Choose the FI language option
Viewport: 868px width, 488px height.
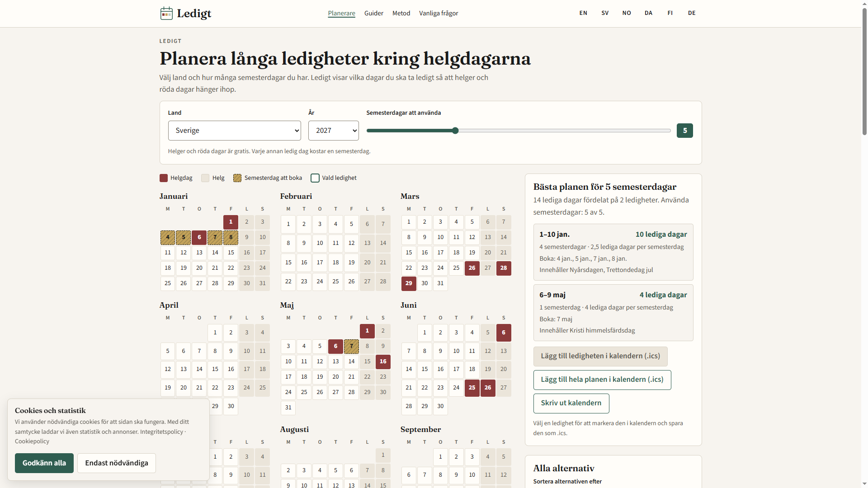pyautogui.click(x=670, y=13)
